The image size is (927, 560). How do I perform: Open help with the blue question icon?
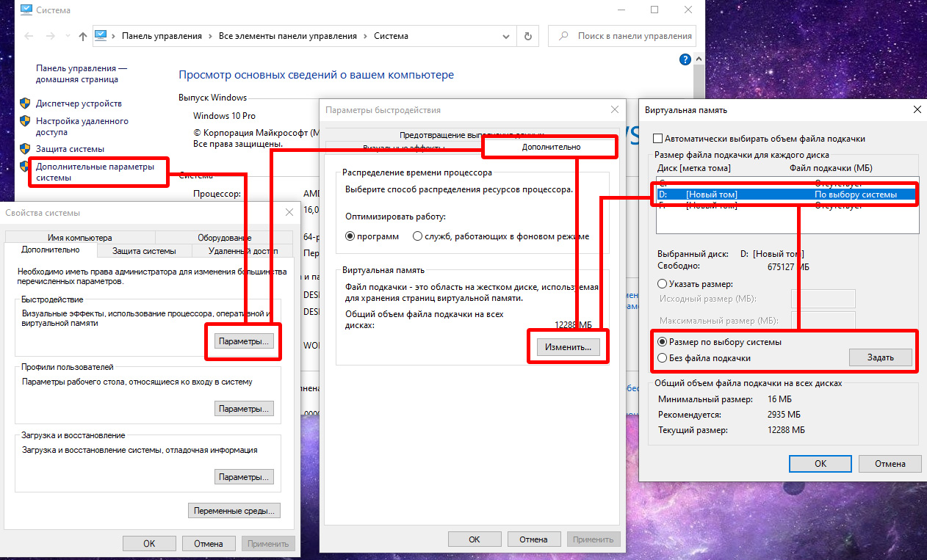pos(685,59)
